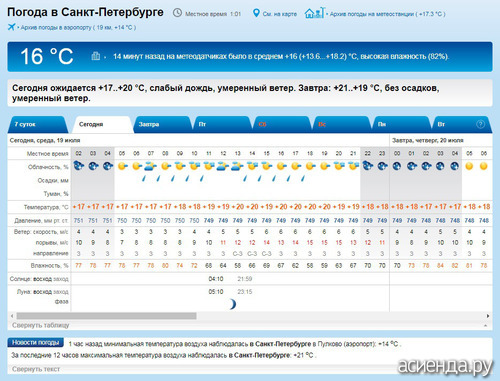Click the scrollbar right arrow
Viewport: 500px width, 381px height.
(x=488, y=316)
